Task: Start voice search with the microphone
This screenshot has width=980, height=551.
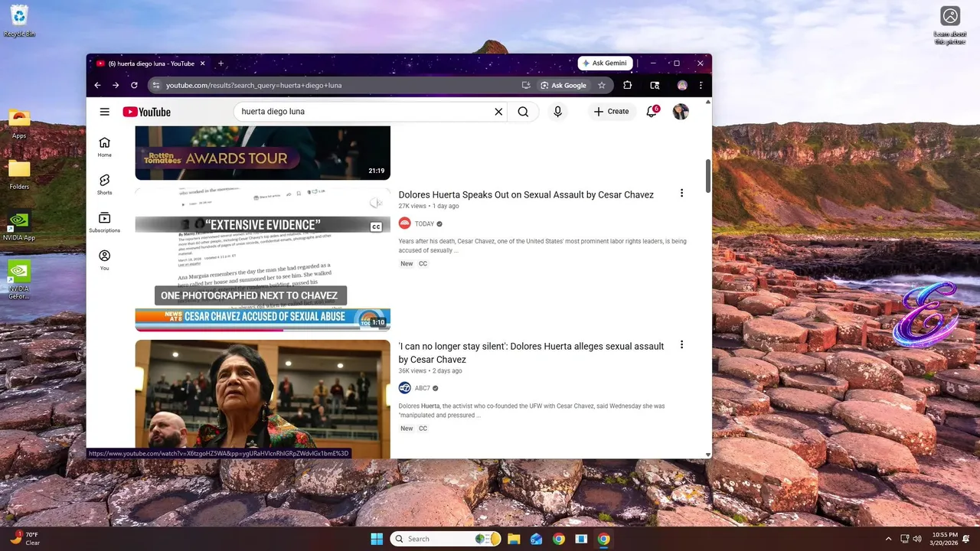Action: pyautogui.click(x=557, y=112)
